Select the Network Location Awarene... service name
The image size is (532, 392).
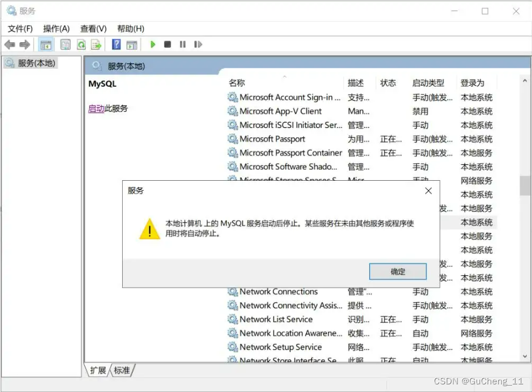291,333
